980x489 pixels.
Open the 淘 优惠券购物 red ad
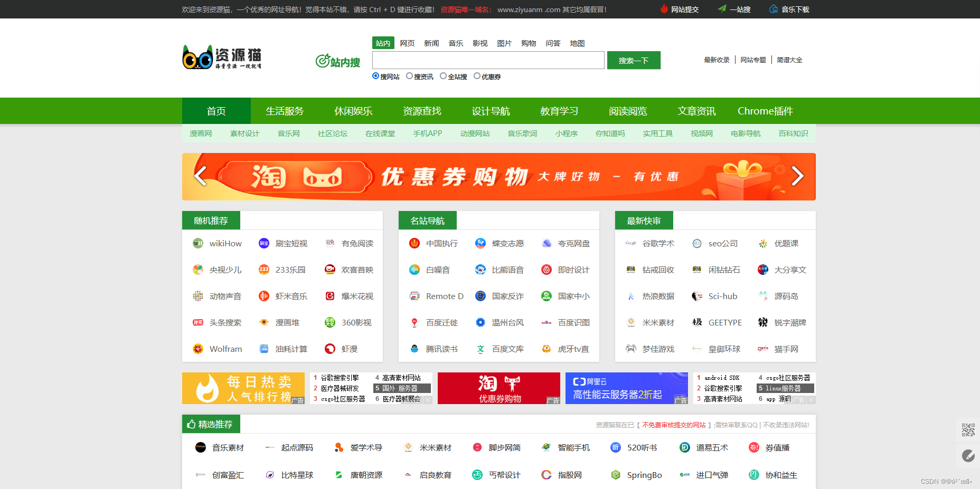(499, 388)
